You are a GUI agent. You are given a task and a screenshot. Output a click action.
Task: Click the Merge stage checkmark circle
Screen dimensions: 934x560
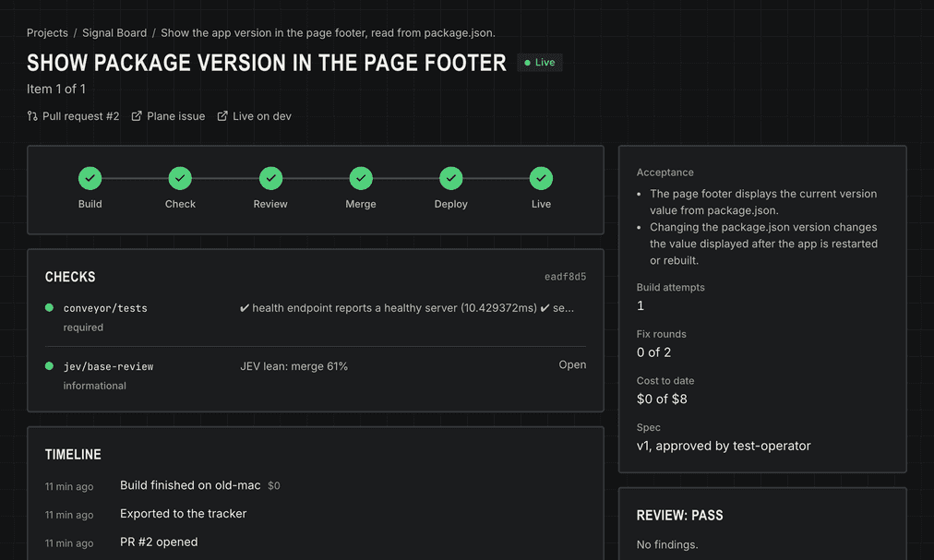[x=360, y=178]
